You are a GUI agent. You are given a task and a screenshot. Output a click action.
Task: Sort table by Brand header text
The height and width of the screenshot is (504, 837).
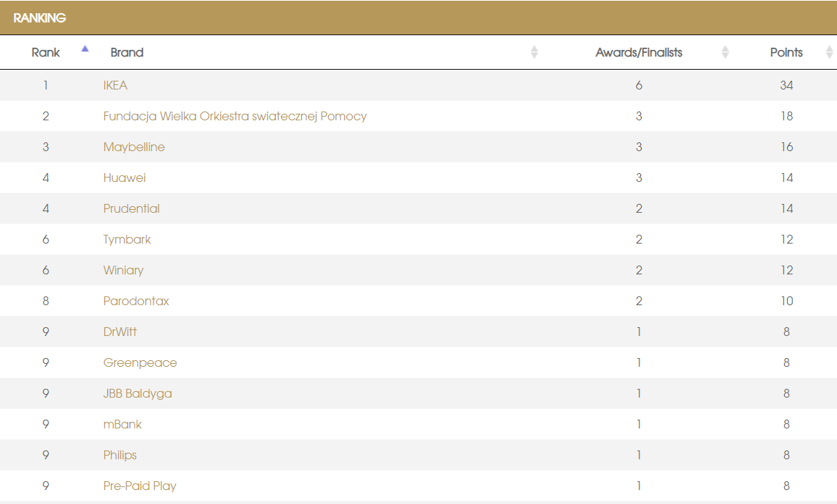pyautogui.click(x=127, y=52)
